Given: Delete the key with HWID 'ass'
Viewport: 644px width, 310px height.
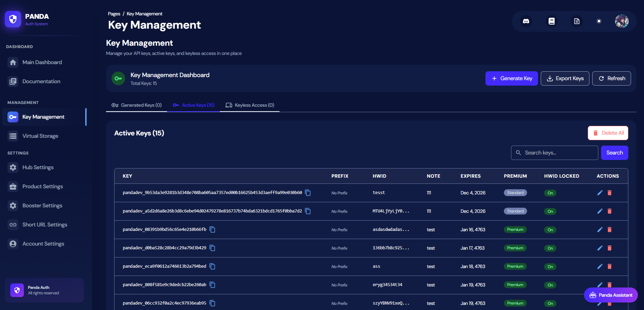Looking at the screenshot, I should (x=610, y=266).
